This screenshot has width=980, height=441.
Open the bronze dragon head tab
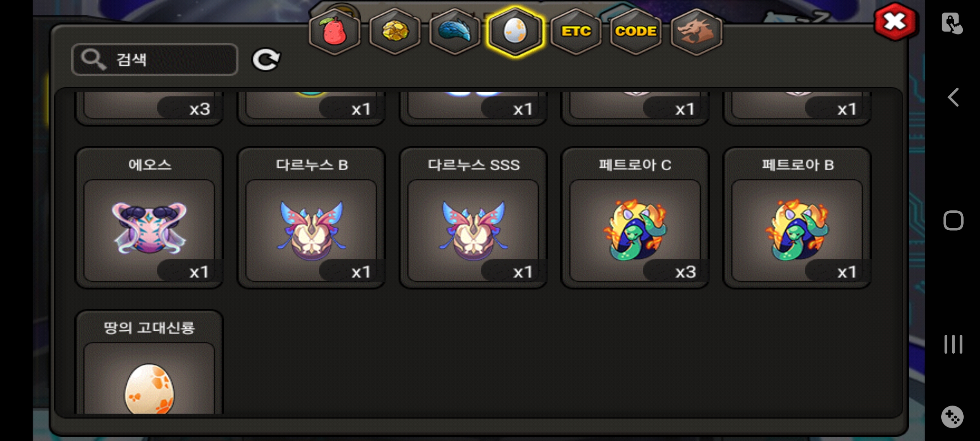point(696,32)
